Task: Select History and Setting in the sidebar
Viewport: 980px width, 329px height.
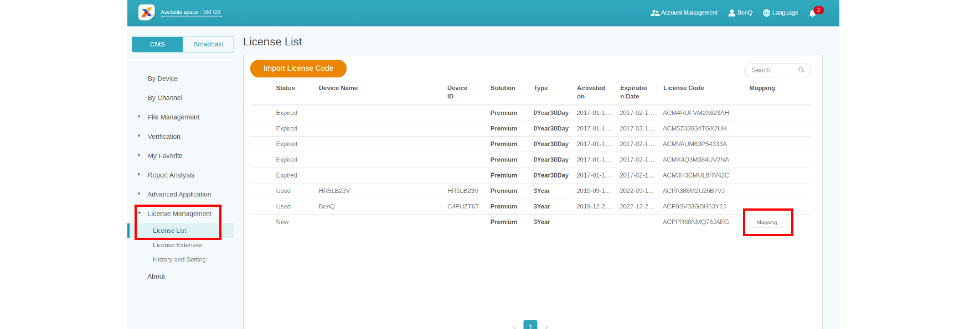Action: [x=179, y=259]
